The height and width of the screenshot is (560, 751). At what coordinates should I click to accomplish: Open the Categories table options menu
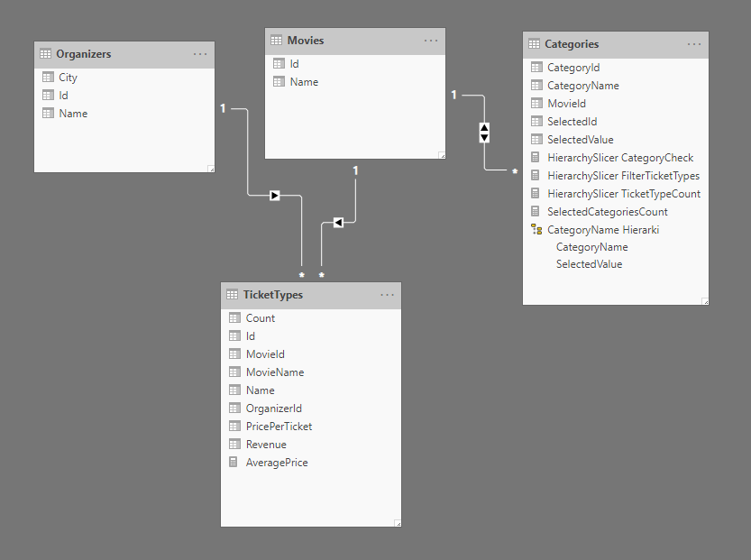point(694,44)
